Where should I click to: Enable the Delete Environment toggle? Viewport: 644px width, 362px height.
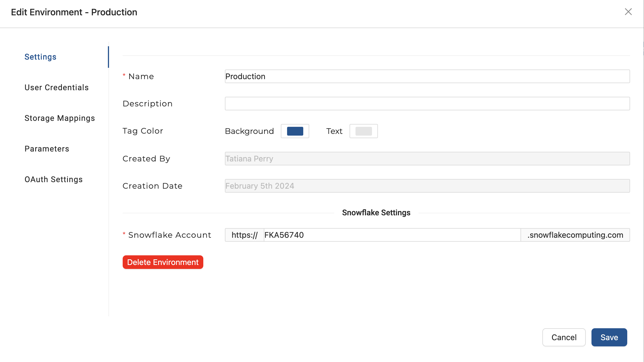point(162,262)
